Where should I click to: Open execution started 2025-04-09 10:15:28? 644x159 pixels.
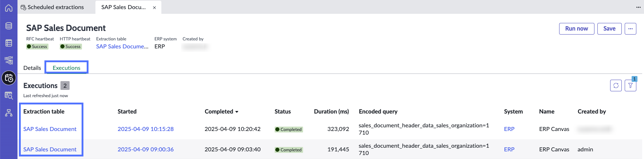[x=146, y=129]
